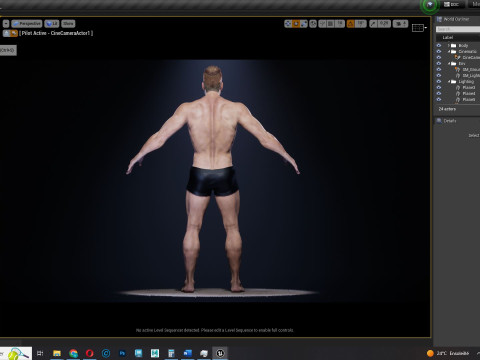The width and height of the screenshot is (480, 360).
Task: Click the World Outliner search field
Action: pyautogui.click(x=458, y=29)
